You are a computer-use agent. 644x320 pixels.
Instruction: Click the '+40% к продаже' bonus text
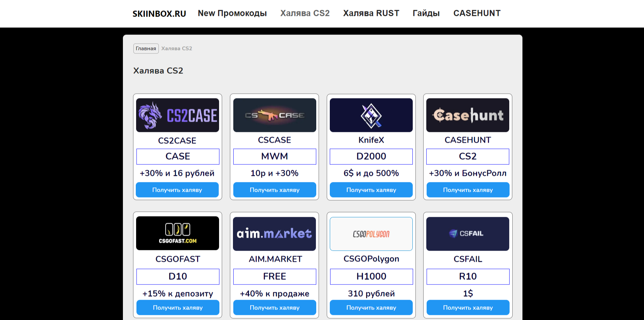pos(275,294)
